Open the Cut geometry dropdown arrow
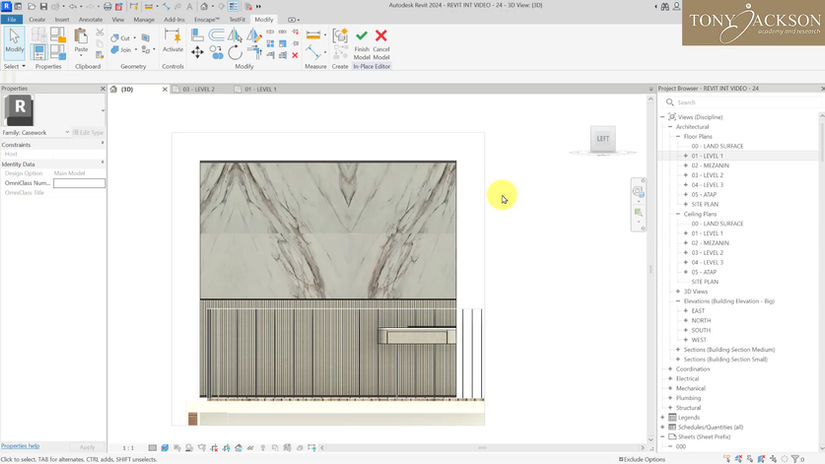Screen dimensions: 825x464 134,38
